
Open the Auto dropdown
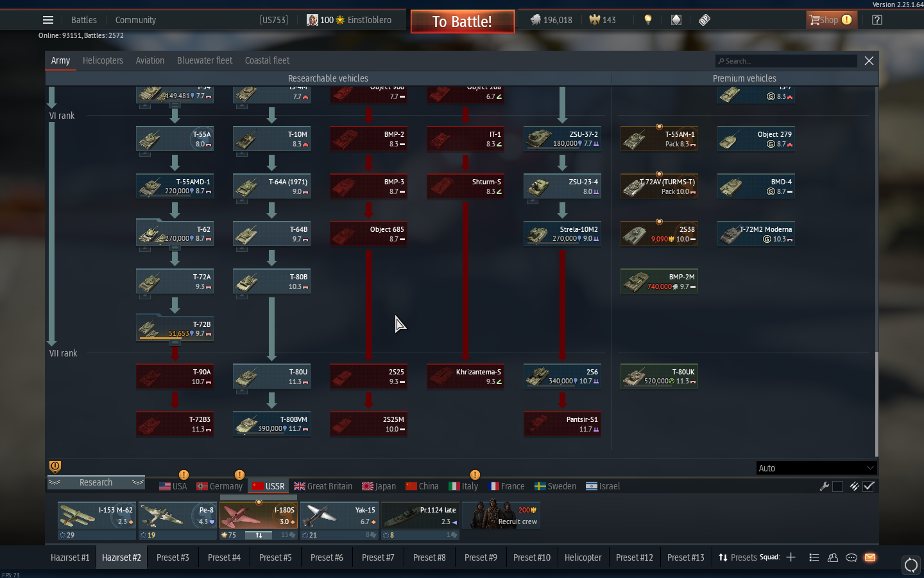(x=816, y=468)
